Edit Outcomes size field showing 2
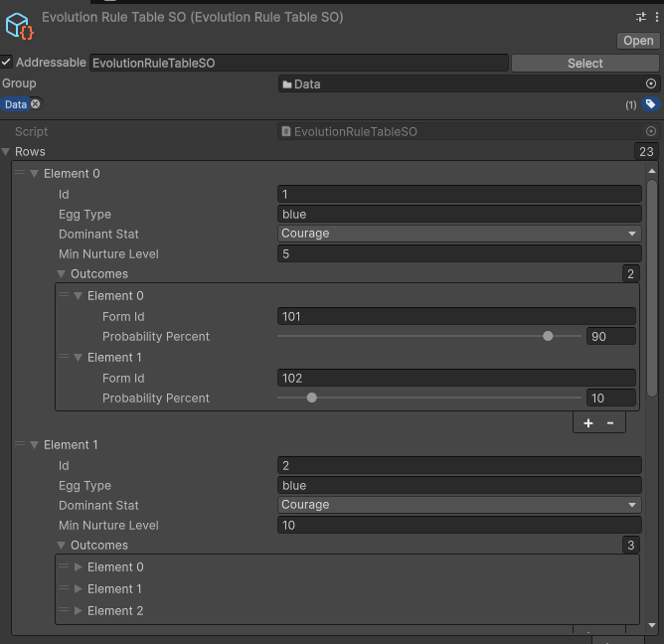664x644 pixels. 631,274
